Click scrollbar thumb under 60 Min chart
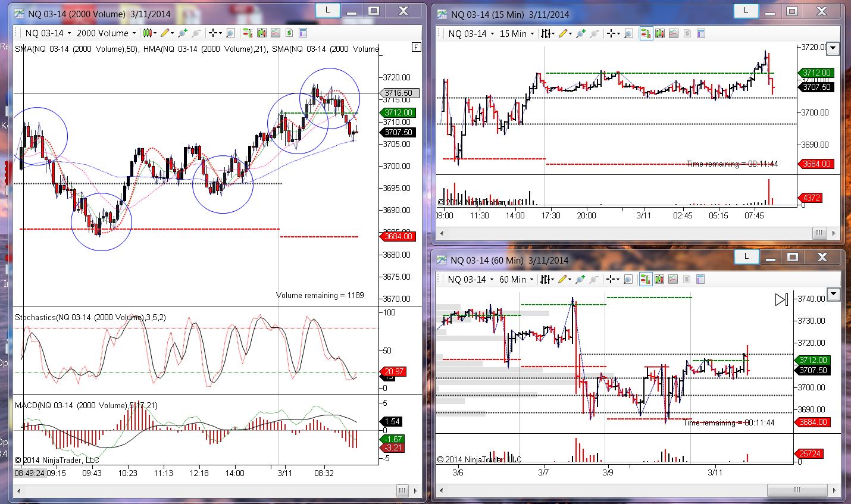 coord(797,490)
